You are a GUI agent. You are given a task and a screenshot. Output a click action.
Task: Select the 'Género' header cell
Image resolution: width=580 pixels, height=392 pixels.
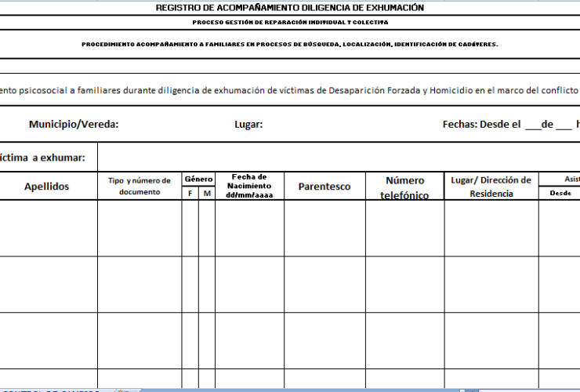coord(198,180)
